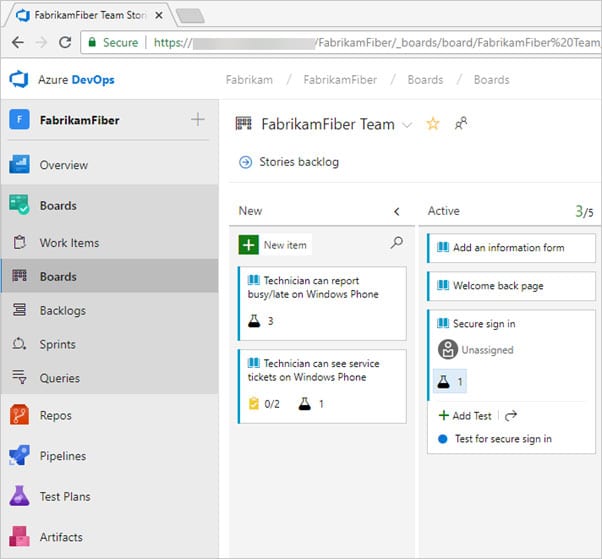This screenshot has width=602, height=559.
Task: Click the flask test badge on Secure sign in
Action: coord(450,381)
